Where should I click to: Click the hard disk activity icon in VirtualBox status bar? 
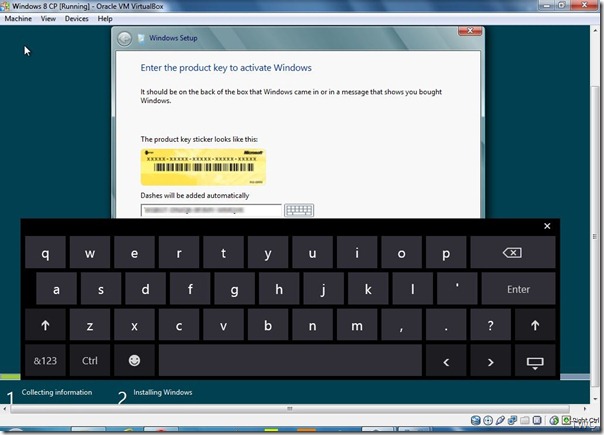pyautogui.click(x=476, y=420)
